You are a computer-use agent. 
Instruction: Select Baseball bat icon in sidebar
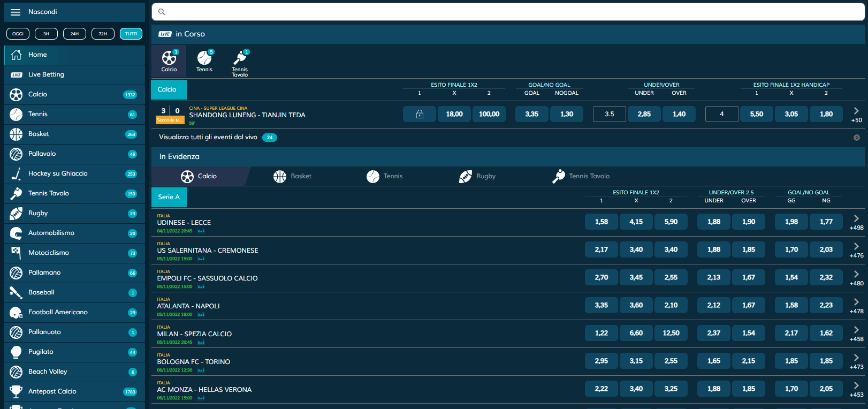16,293
